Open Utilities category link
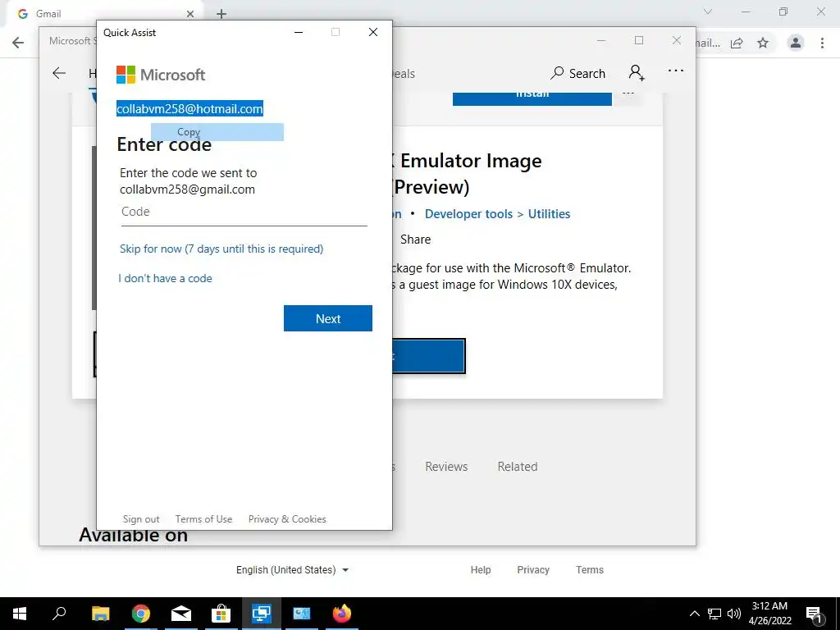The height and width of the screenshot is (630, 840). tap(549, 214)
